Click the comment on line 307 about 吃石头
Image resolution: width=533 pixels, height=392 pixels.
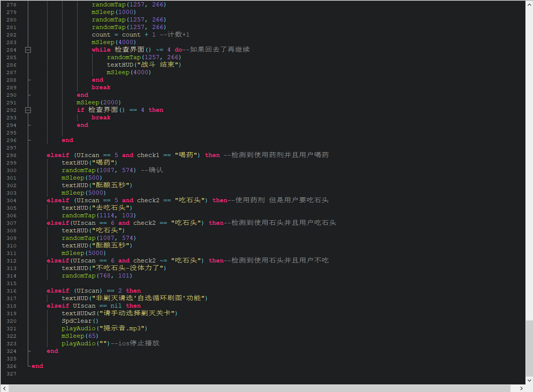click(x=280, y=223)
